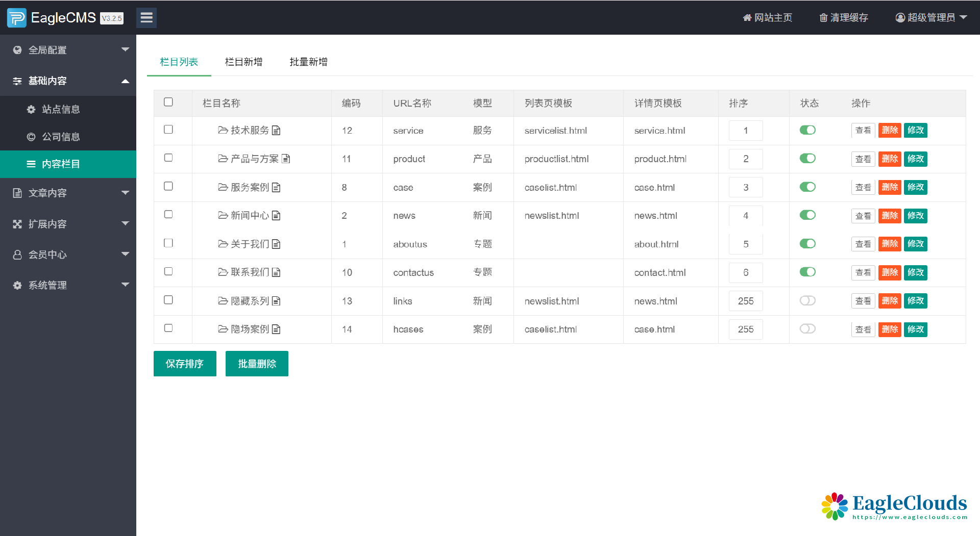Disable the status toggle for 服务案例
Image resolution: width=980 pixels, height=536 pixels.
(807, 187)
